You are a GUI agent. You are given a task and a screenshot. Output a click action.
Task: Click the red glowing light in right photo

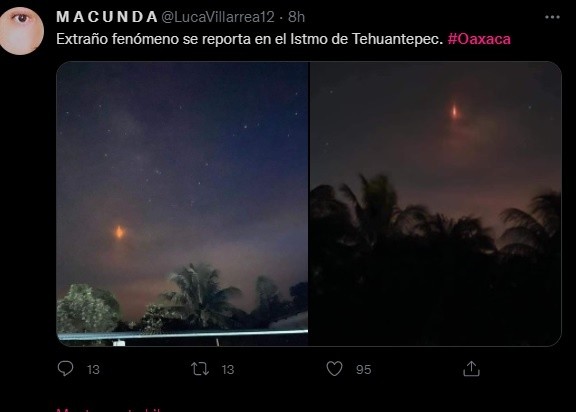pos(455,111)
